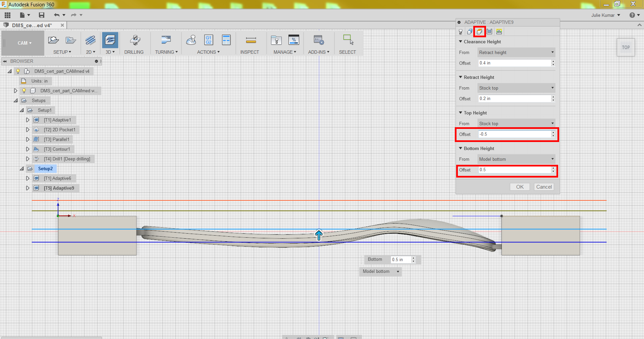Open the 3D dropdown menu
The height and width of the screenshot is (339, 644).
pos(110,52)
